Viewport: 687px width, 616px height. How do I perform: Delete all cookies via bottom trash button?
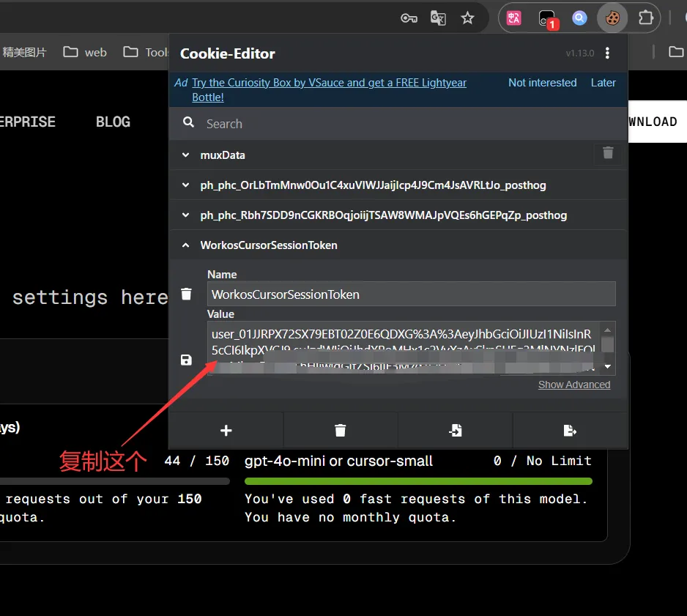[x=341, y=431]
